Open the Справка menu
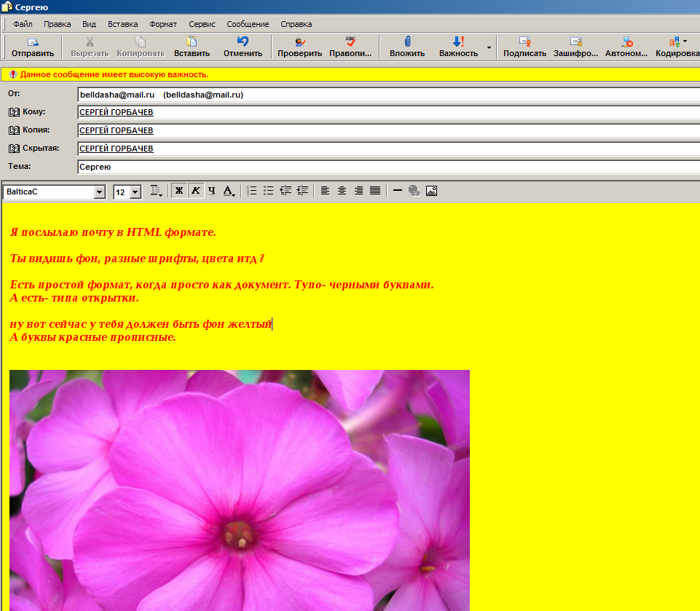 click(296, 24)
